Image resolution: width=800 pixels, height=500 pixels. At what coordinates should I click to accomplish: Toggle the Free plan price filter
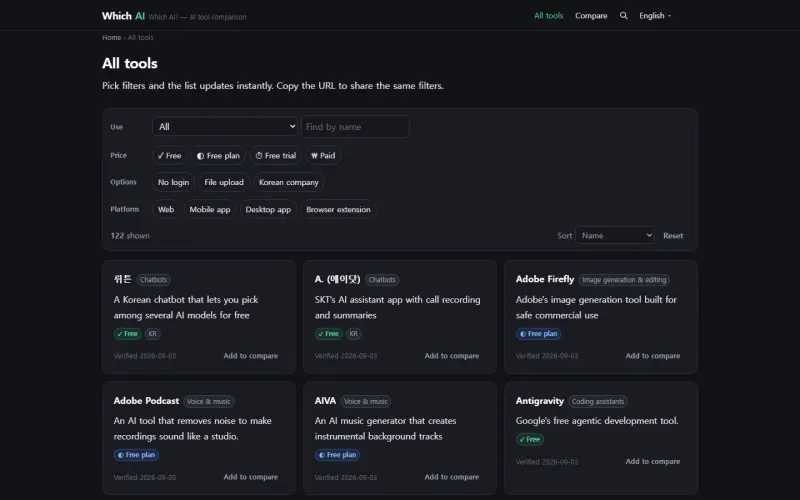218,156
